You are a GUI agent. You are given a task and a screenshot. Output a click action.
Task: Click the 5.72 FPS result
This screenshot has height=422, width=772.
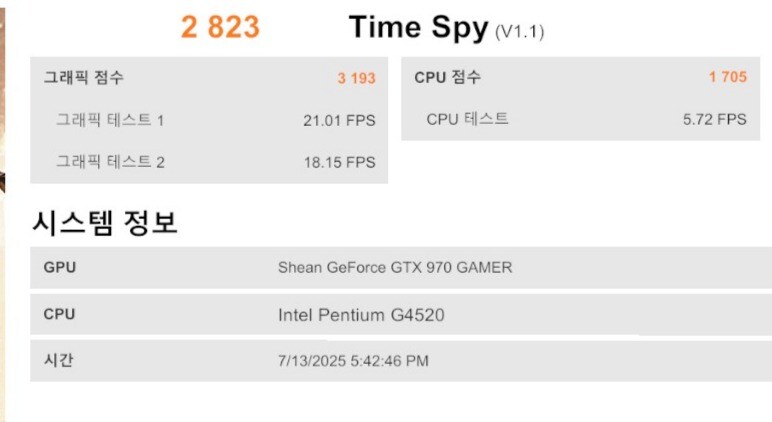(714, 119)
